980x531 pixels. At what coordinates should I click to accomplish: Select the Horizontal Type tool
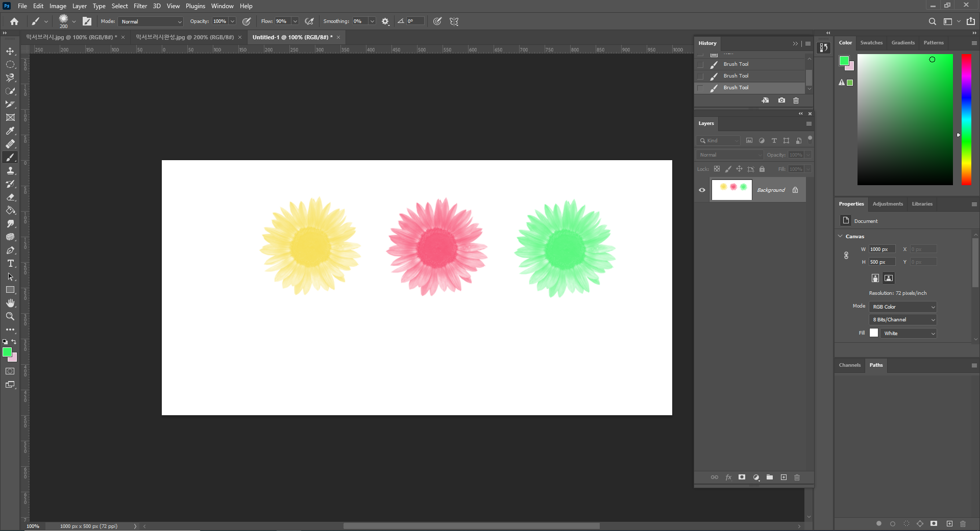pyautogui.click(x=10, y=263)
